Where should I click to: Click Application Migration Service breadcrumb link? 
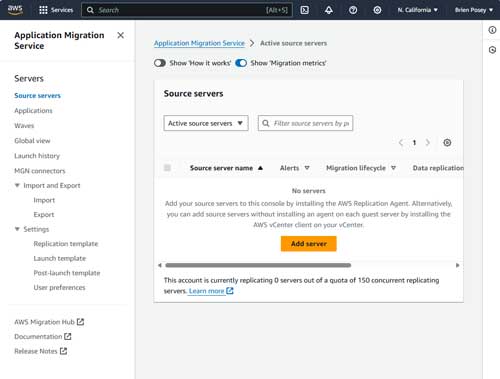[x=199, y=43]
